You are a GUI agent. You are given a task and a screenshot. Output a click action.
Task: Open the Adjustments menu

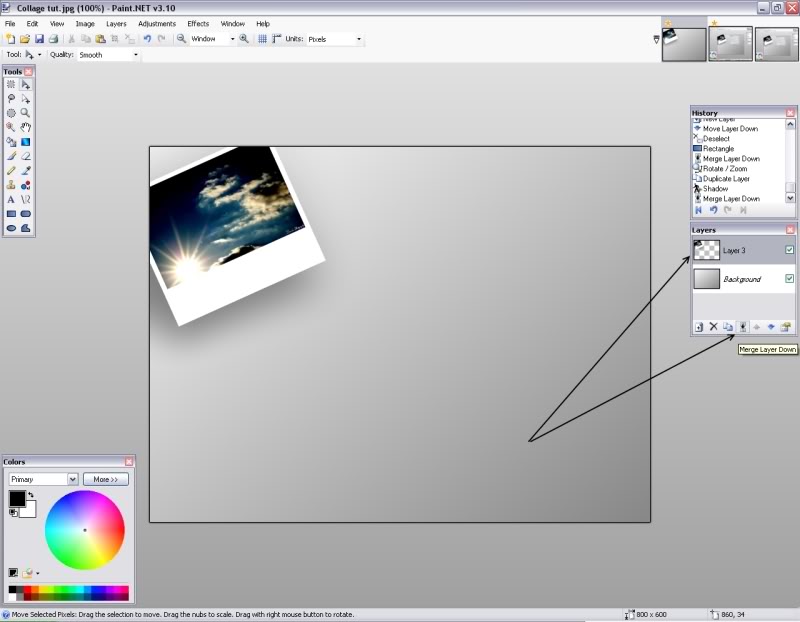click(157, 23)
